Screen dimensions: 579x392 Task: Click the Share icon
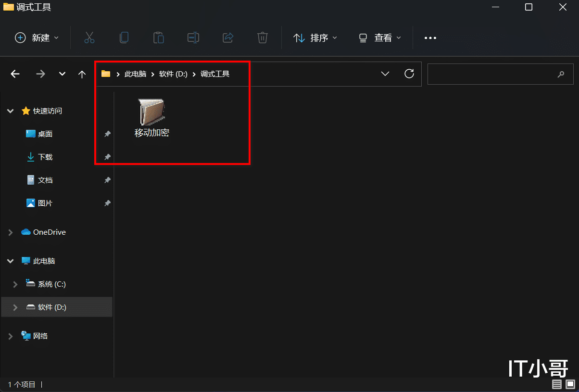228,38
